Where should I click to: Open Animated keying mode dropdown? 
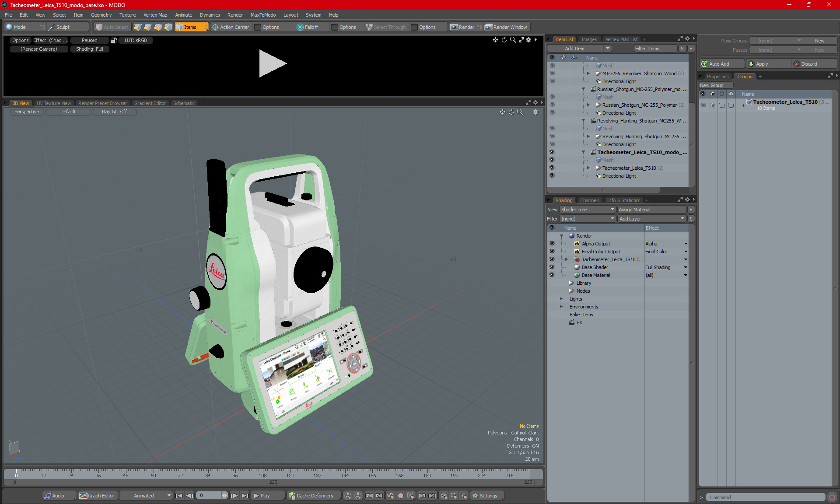146,496
